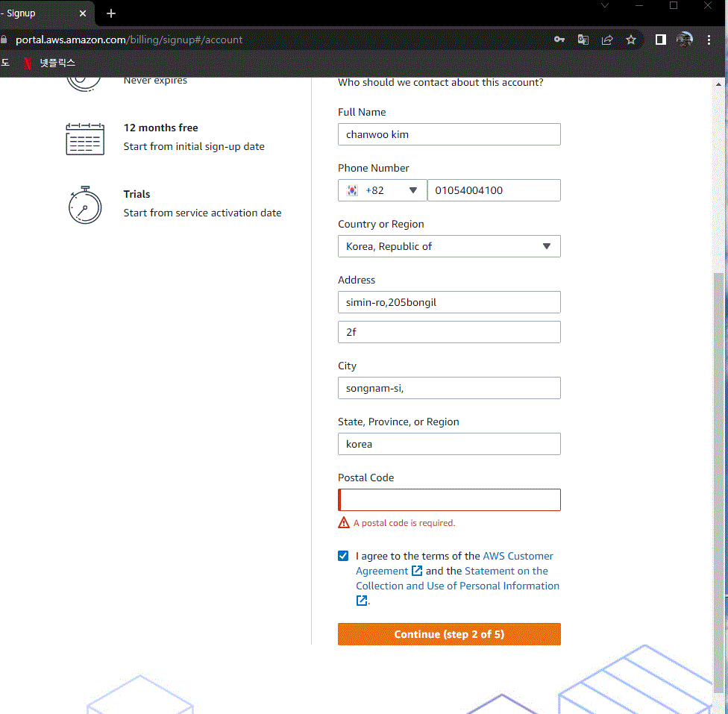Click the empty Postal Code field
This screenshot has width=728, height=714.
point(449,500)
